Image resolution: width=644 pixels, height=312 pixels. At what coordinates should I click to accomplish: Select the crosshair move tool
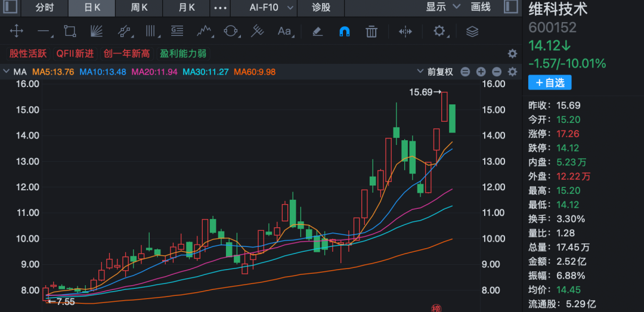(x=16, y=31)
